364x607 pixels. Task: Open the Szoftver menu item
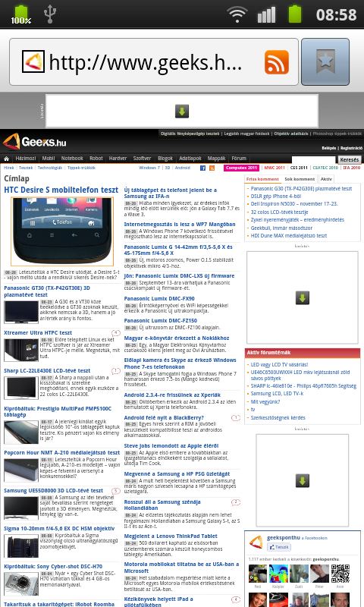[x=142, y=159]
